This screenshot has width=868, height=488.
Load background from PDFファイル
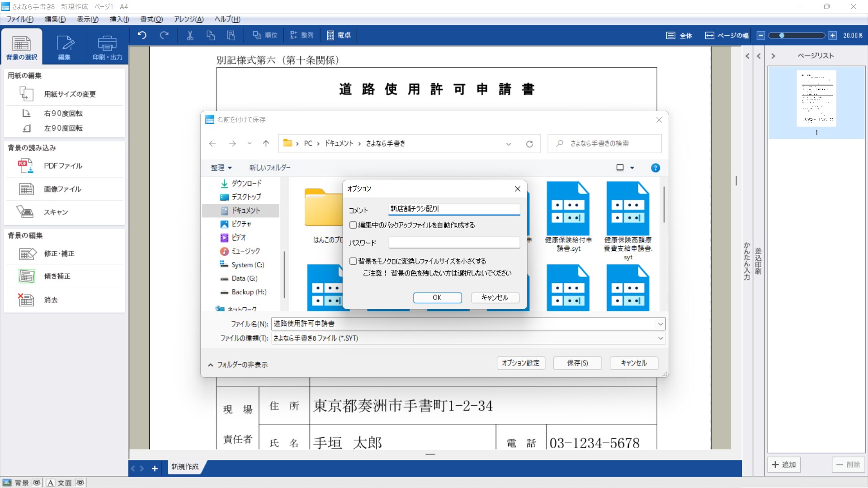coord(64,166)
